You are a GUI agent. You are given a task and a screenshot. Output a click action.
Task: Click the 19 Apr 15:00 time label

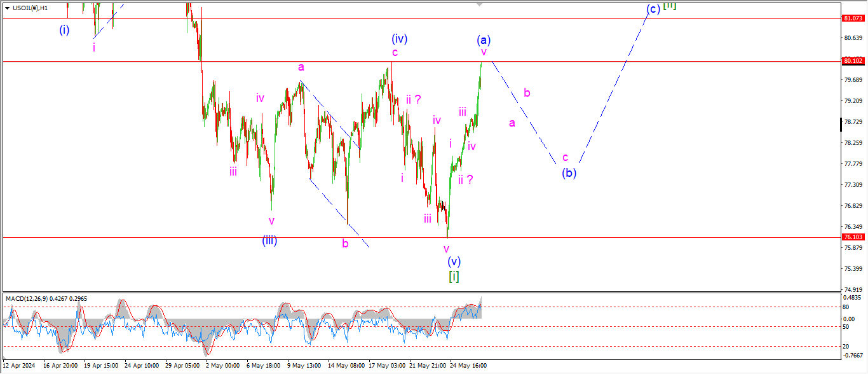click(102, 366)
